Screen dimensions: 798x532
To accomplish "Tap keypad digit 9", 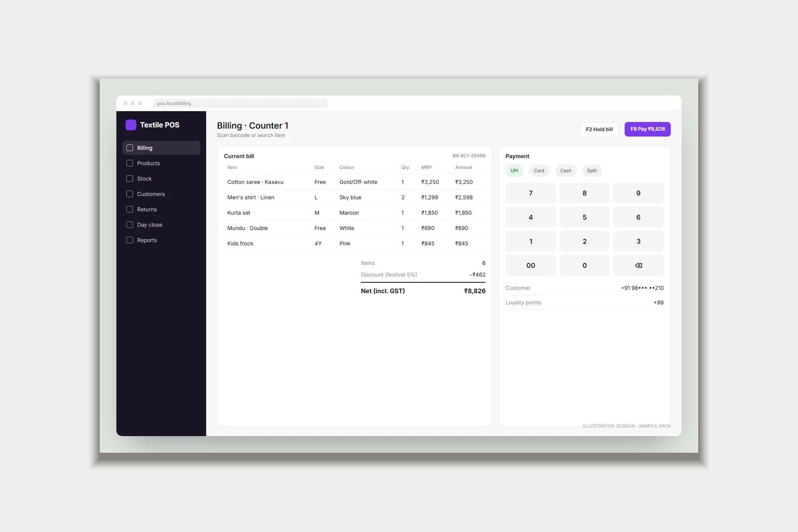I will click(638, 193).
